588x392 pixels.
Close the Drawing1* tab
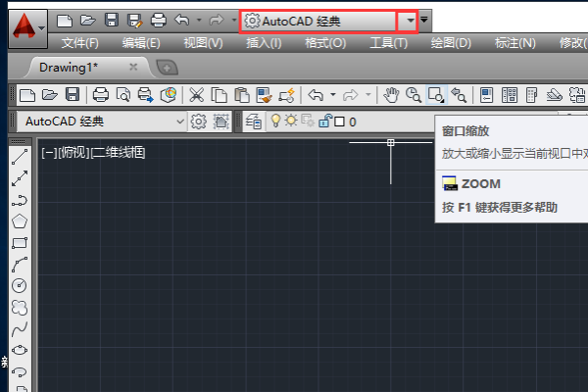point(133,68)
